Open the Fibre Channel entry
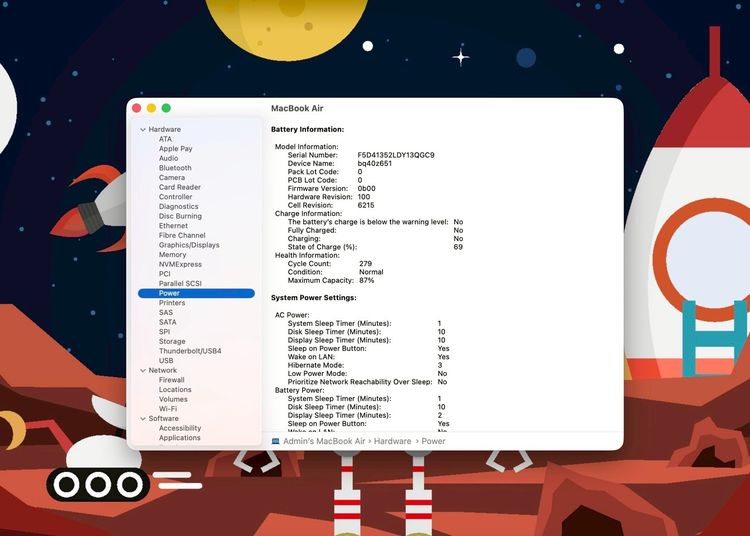This screenshot has height=536, width=750. pos(182,235)
